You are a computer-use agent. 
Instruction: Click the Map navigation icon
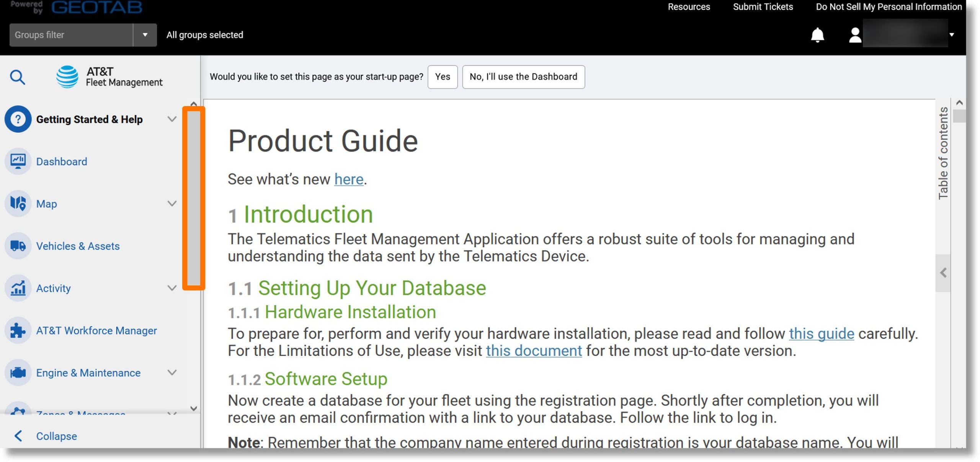[18, 203]
